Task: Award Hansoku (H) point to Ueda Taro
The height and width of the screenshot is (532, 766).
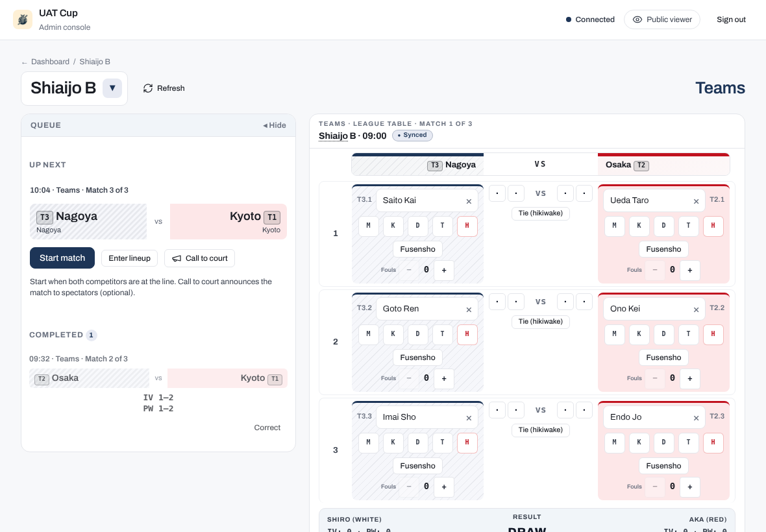Action: pyautogui.click(x=713, y=226)
